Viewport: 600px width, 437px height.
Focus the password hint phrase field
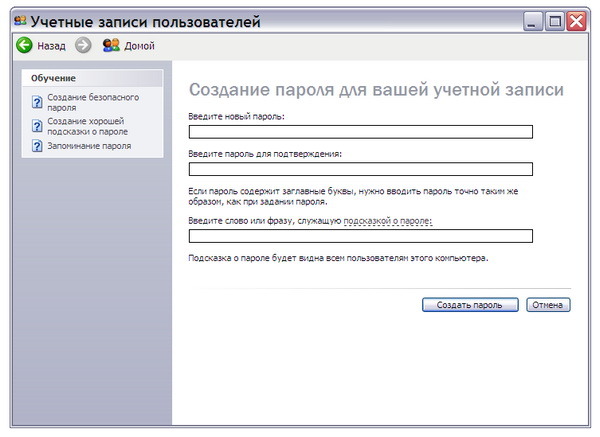pyautogui.click(x=360, y=236)
